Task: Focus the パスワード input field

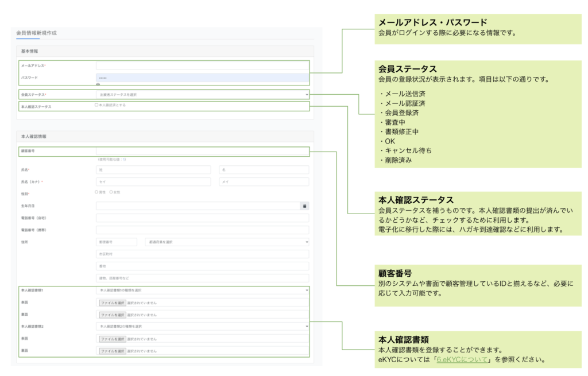Action: [202, 77]
